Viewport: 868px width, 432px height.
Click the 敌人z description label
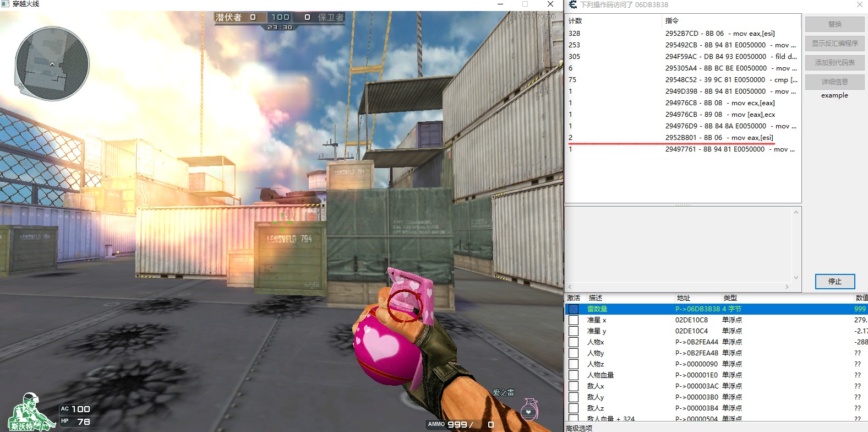click(x=596, y=408)
